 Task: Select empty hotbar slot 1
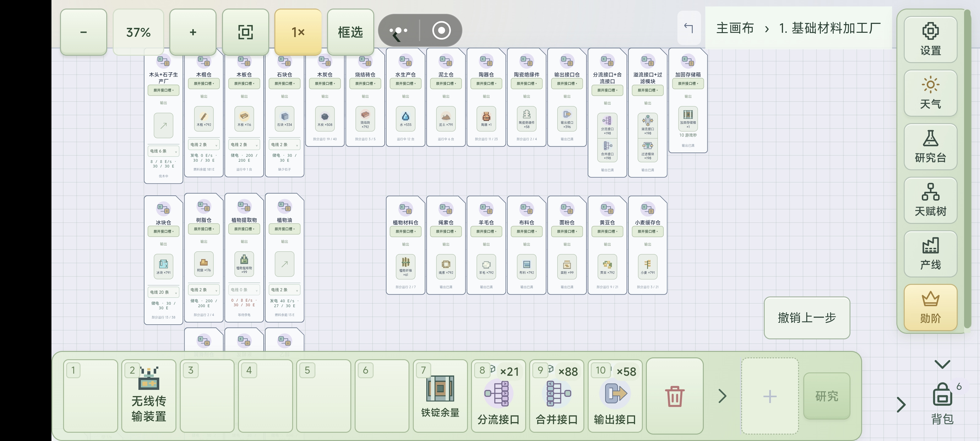[91, 396]
